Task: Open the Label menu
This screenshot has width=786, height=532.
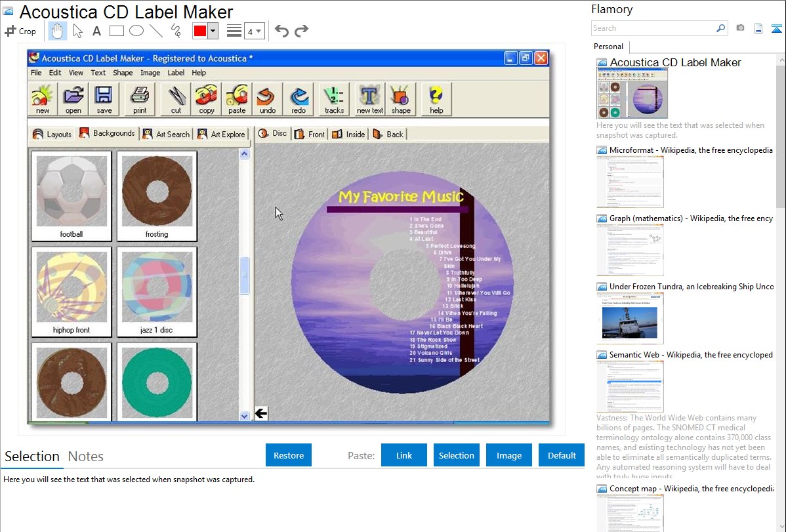Action: [176, 73]
